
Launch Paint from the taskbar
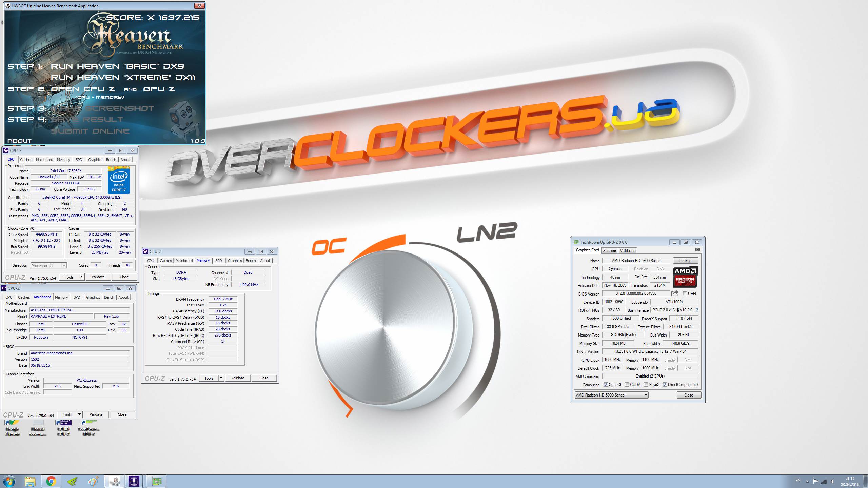point(93,481)
